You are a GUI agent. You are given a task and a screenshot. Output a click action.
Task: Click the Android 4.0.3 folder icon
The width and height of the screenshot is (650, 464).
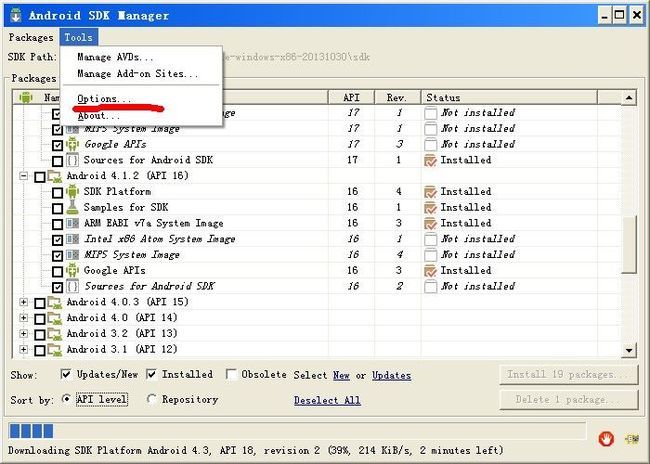click(x=55, y=302)
